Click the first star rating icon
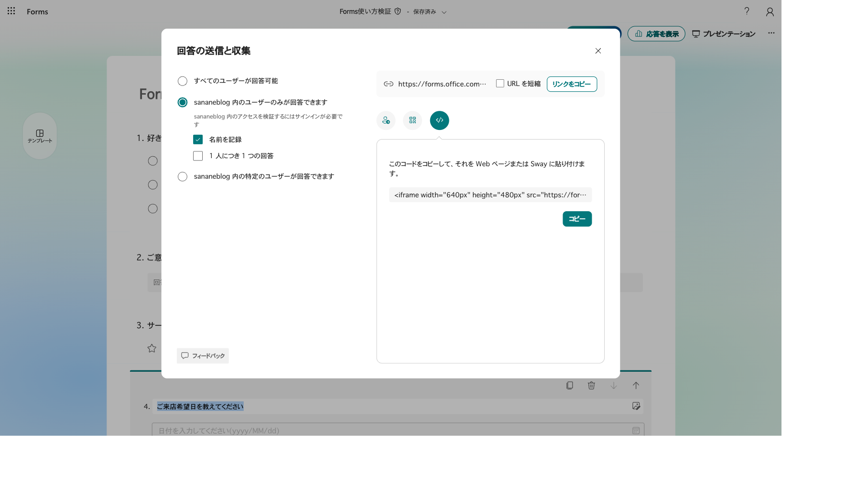868x484 pixels. tap(152, 348)
